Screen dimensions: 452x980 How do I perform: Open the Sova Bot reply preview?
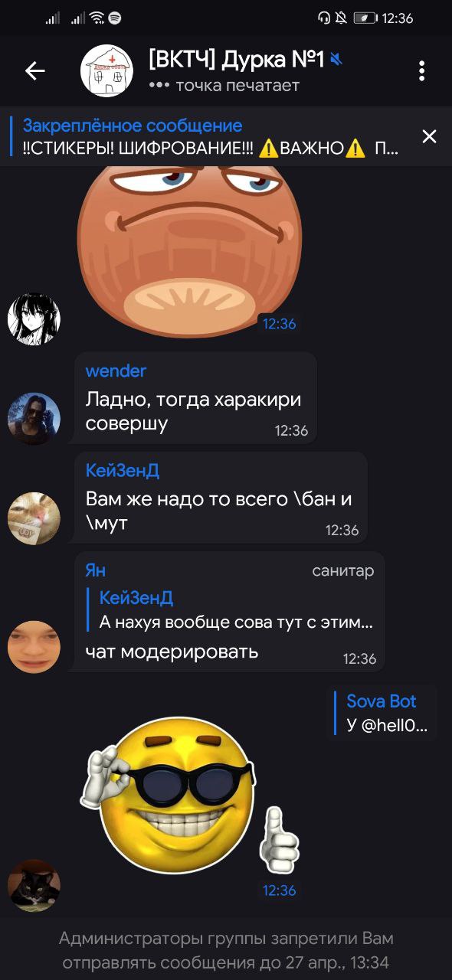(x=383, y=713)
